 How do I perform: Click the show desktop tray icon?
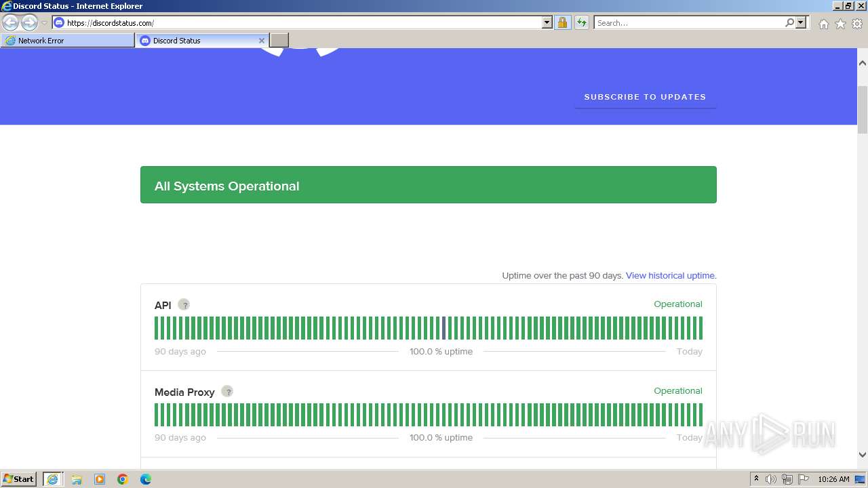[861, 479]
